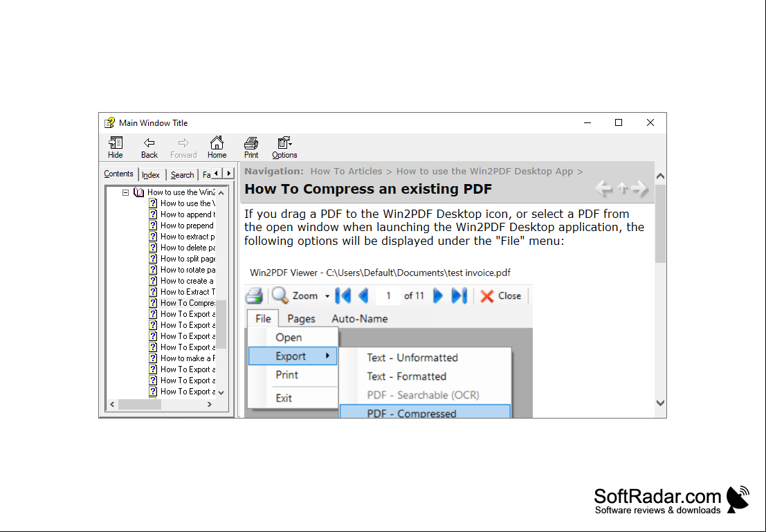Click the contents tree's horizontal scroll-left arrow
The height and width of the screenshot is (532, 766).
pyautogui.click(x=112, y=405)
